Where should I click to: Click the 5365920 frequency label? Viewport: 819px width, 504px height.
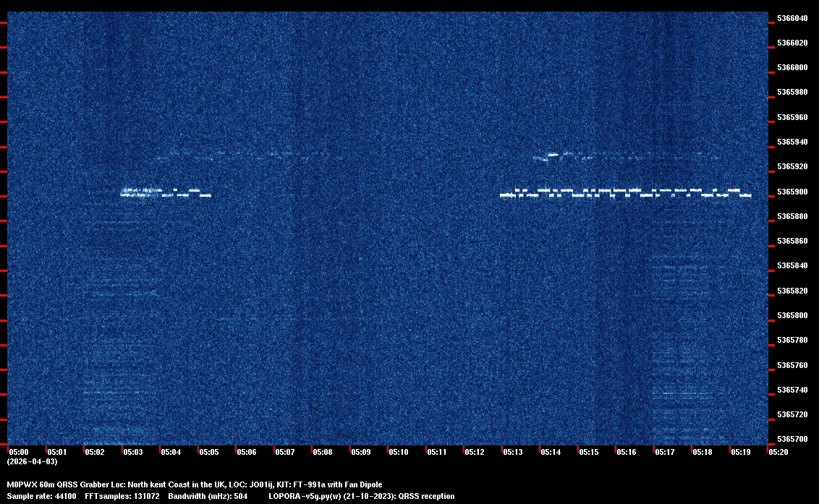pos(792,166)
